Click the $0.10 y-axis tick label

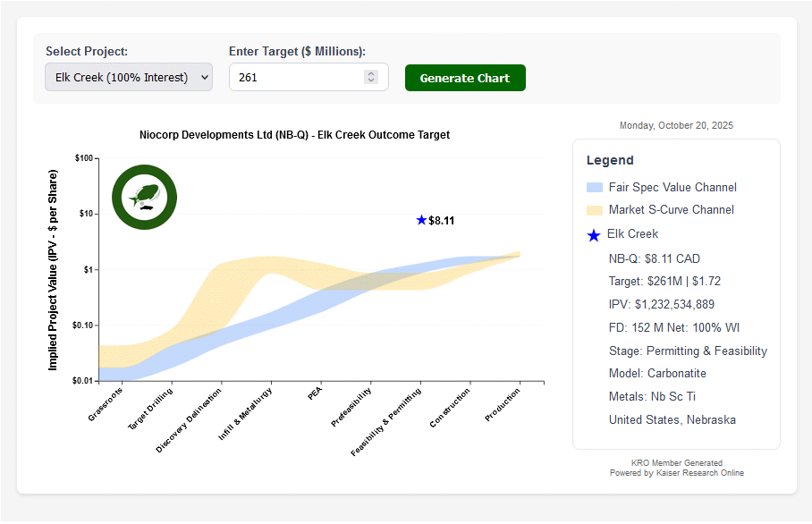click(x=82, y=325)
